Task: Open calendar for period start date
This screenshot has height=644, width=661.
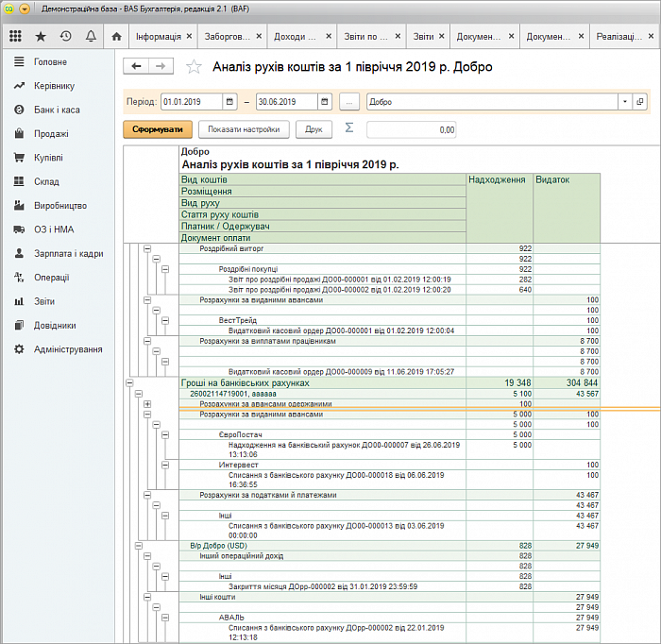Action: 229,102
